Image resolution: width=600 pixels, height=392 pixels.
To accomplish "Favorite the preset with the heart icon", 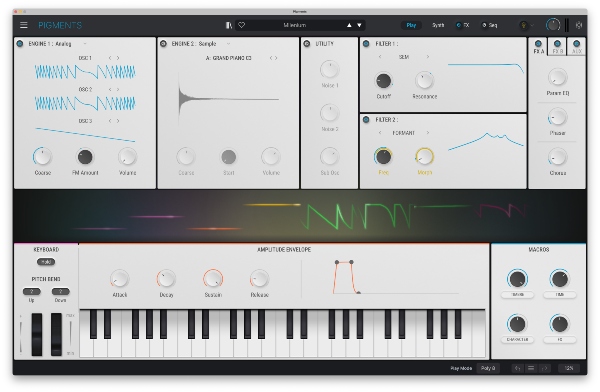I will pyautogui.click(x=241, y=25).
